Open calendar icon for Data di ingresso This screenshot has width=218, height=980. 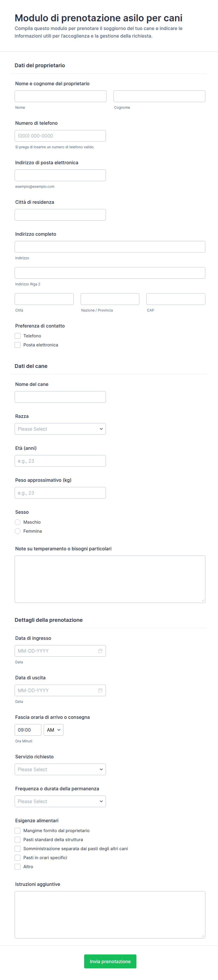(x=100, y=651)
